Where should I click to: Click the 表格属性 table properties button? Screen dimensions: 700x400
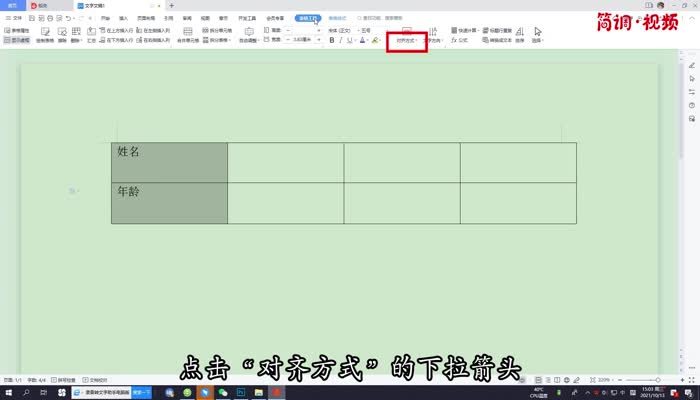tap(16, 31)
